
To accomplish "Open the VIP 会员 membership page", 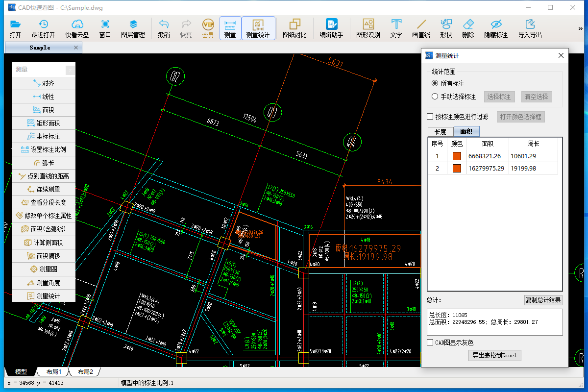I will click(208, 28).
